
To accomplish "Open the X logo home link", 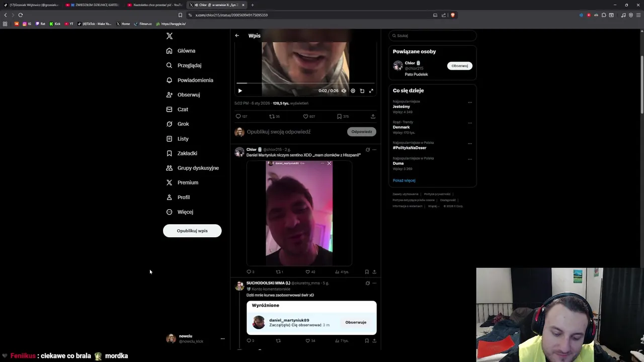I will click(x=170, y=36).
